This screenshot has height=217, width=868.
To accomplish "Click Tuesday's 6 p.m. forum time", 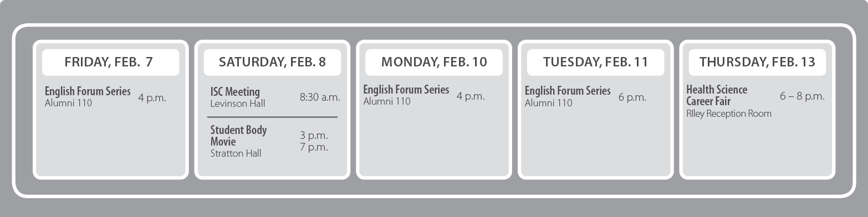I will (632, 97).
